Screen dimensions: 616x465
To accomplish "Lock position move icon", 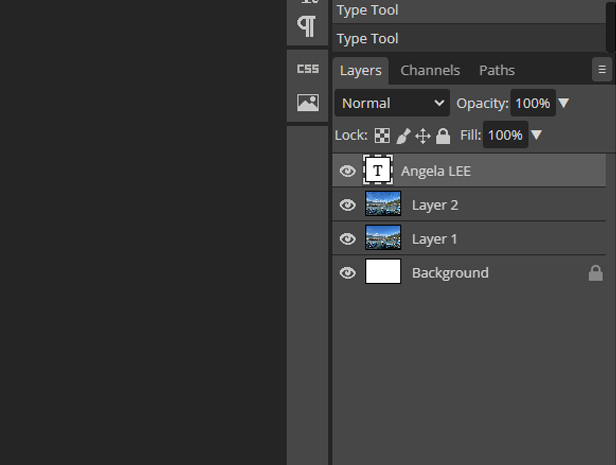I will pyautogui.click(x=423, y=135).
